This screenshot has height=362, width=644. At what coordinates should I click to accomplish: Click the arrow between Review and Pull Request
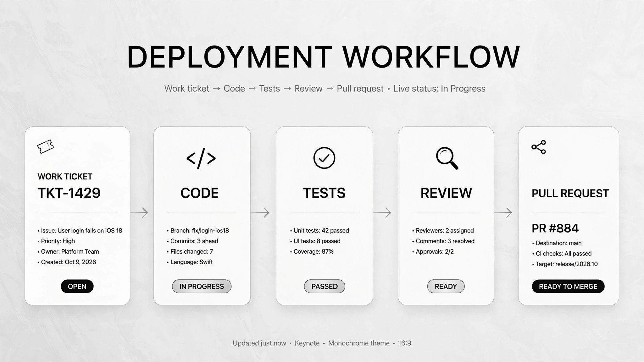[503, 213]
